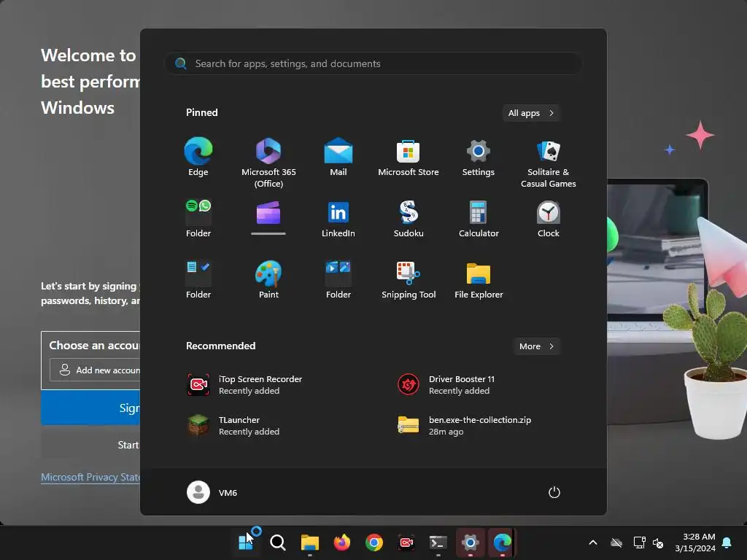Click the Start without button in Edge window
This screenshot has height=560, width=747.
tap(90, 445)
